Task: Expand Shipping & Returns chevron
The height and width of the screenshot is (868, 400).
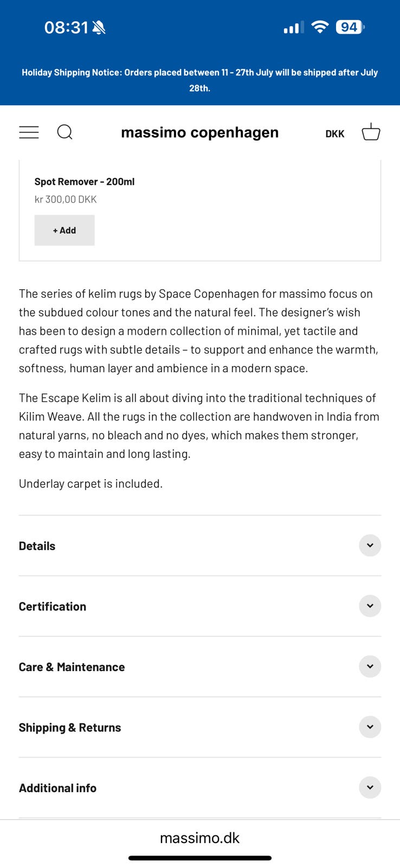Action: [370, 727]
